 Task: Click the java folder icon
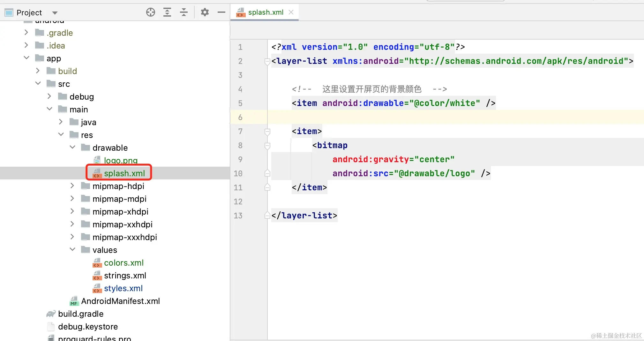click(74, 122)
